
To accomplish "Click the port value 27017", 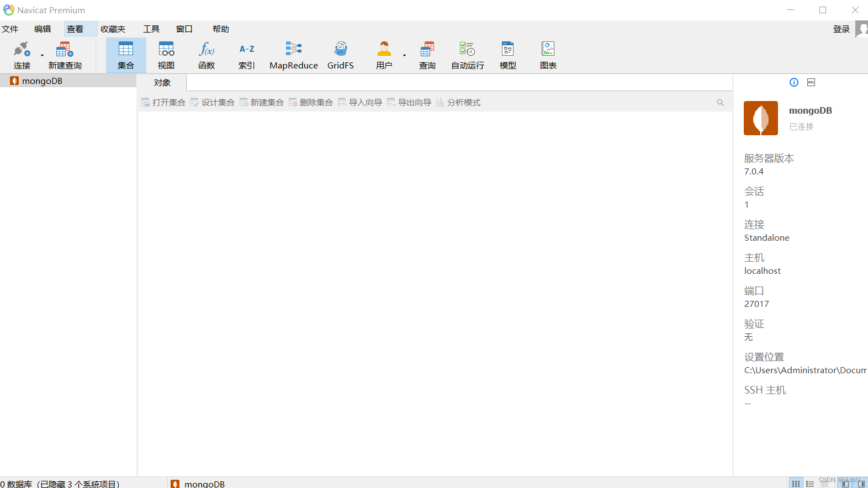I will [756, 304].
